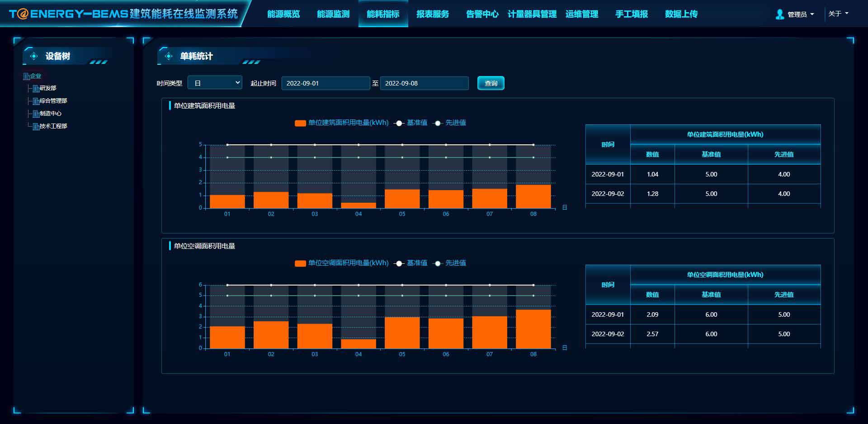The image size is (868, 424).
Task: Click the building icon beside 企业
Action: (x=27, y=76)
